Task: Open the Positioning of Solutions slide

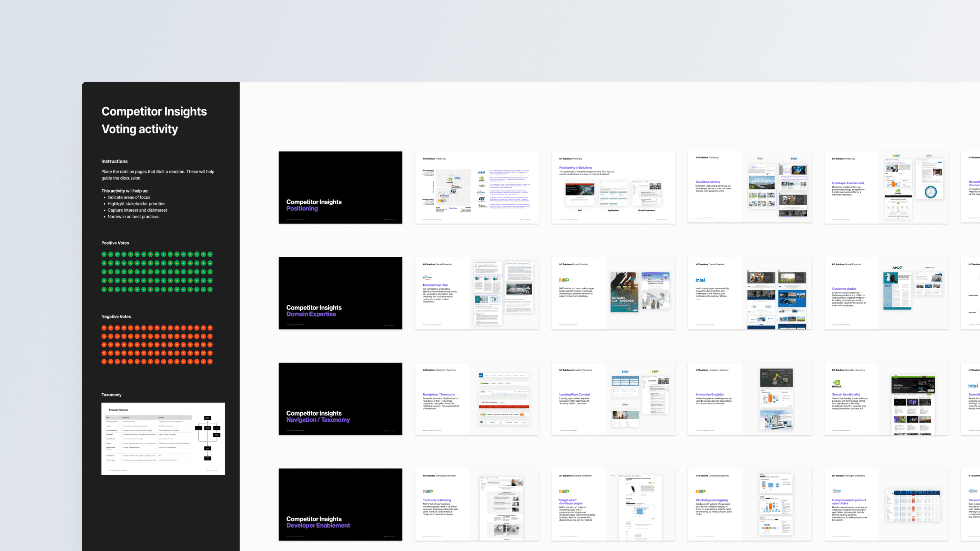Action: (613, 187)
